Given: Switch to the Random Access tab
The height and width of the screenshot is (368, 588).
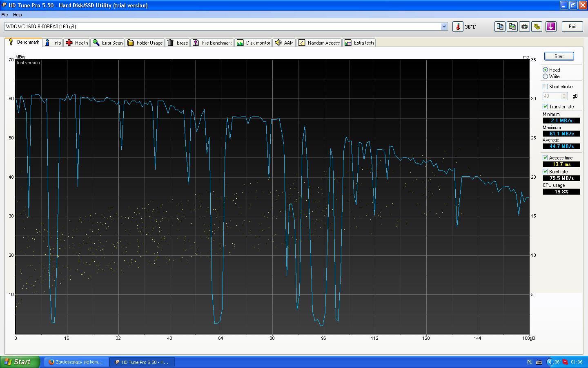Looking at the screenshot, I should (319, 43).
